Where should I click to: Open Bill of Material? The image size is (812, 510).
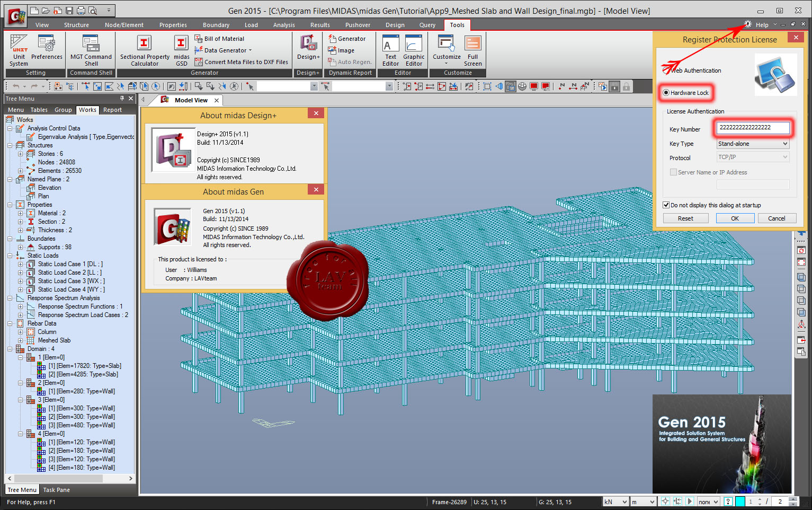click(219, 39)
